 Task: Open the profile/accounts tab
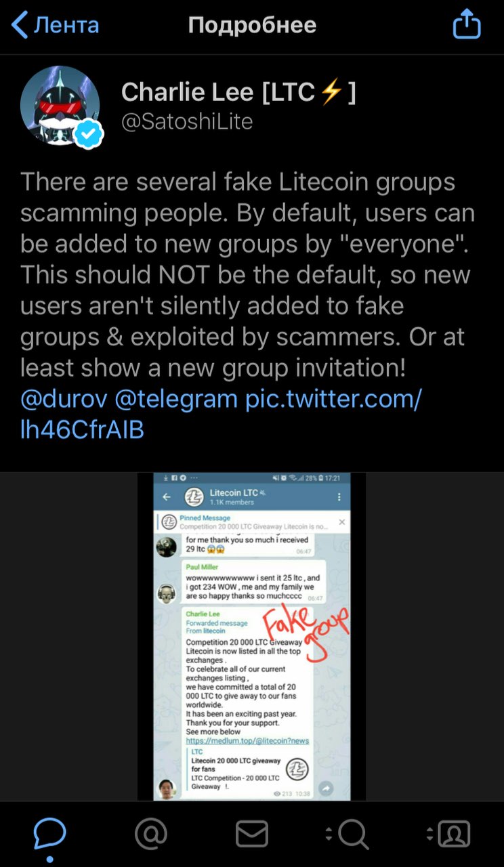448,834
